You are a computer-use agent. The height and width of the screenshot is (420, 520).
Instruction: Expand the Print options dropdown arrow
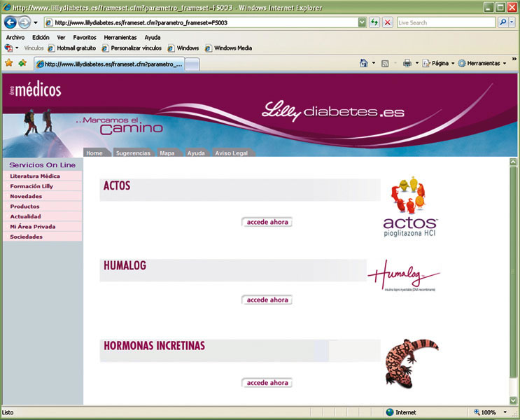tap(417, 63)
